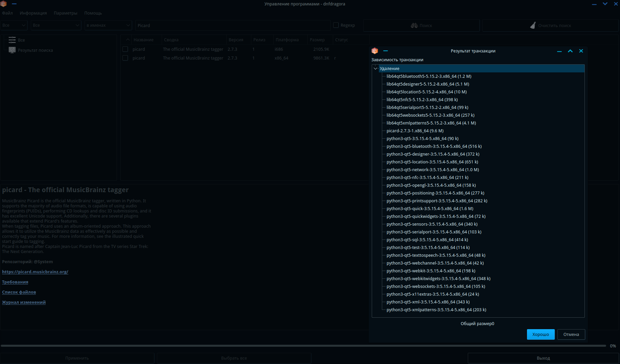Click the Применить button
The image size is (620, 364).
[x=77, y=358]
